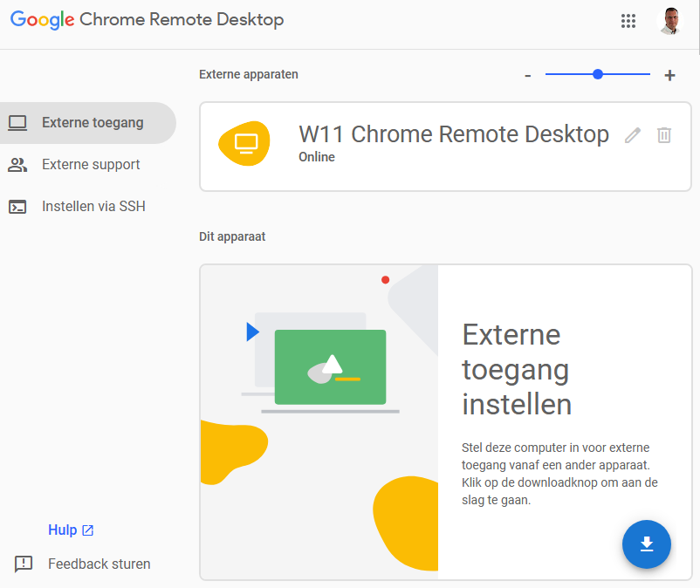The height and width of the screenshot is (588, 700).
Task: Open the Hulp link
Action: tap(63, 530)
